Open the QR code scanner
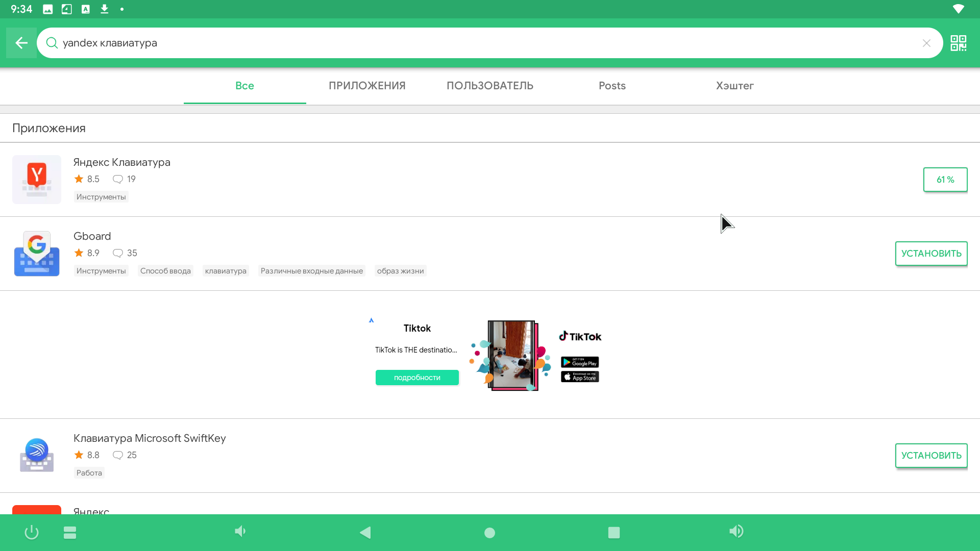 click(x=958, y=43)
